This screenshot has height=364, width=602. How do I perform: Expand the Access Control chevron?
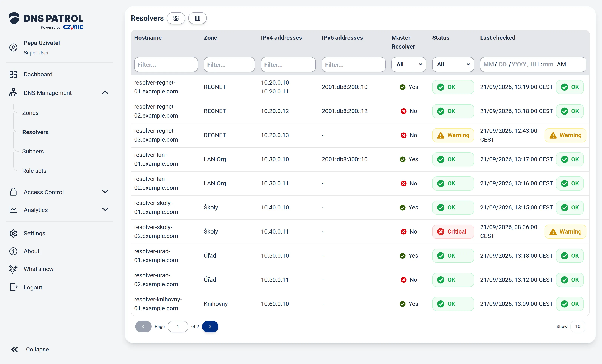[105, 192]
